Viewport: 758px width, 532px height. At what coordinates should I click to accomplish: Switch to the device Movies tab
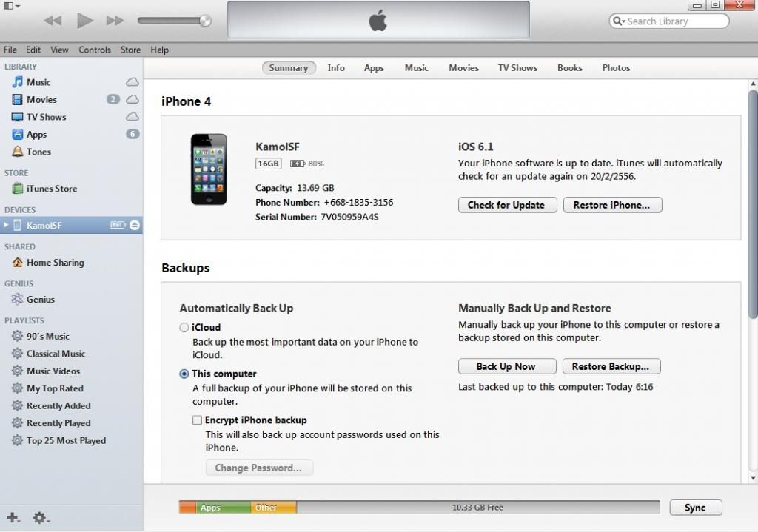tap(464, 68)
